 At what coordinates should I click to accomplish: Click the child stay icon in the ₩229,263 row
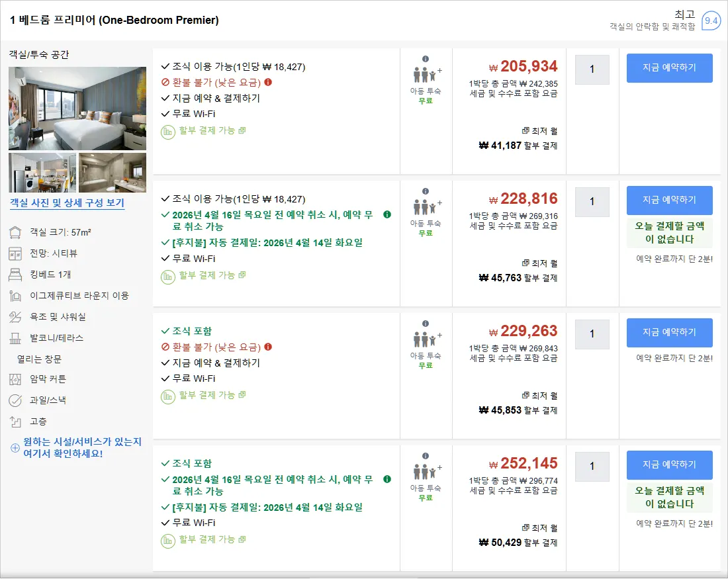click(x=427, y=339)
